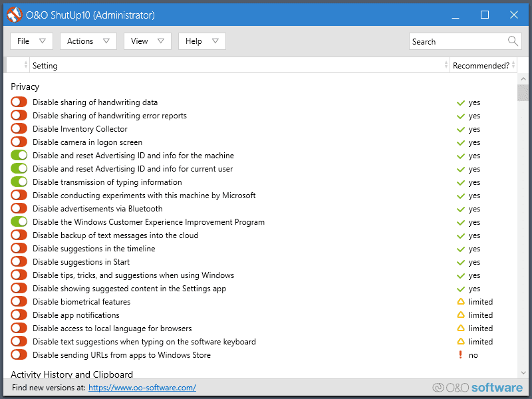Click yellow warning icon for local language access
Viewport: 532px width, 399px height.
(x=460, y=328)
